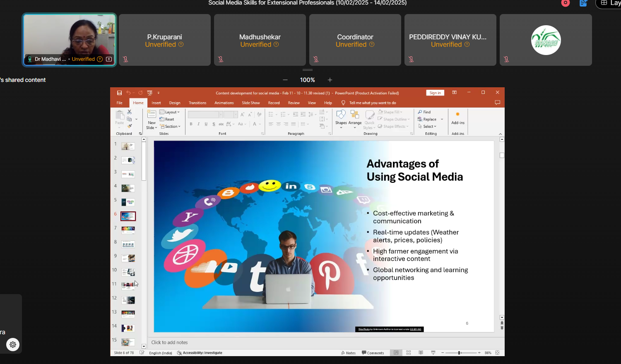Toggle Italic formatting
The width and height of the screenshot is (621, 364).
click(x=199, y=124)
